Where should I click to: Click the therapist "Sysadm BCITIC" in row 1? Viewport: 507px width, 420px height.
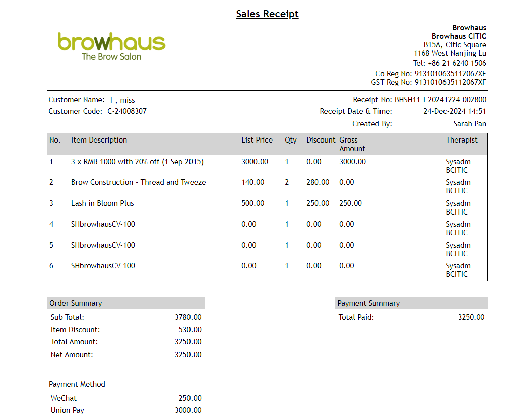[x=458, y=166]
